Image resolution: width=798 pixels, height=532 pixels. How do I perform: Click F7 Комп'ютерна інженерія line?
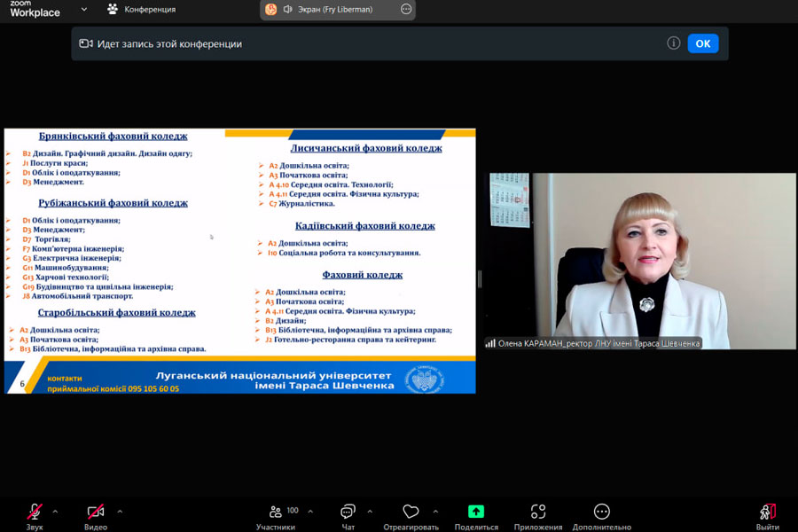click(73, 249)
